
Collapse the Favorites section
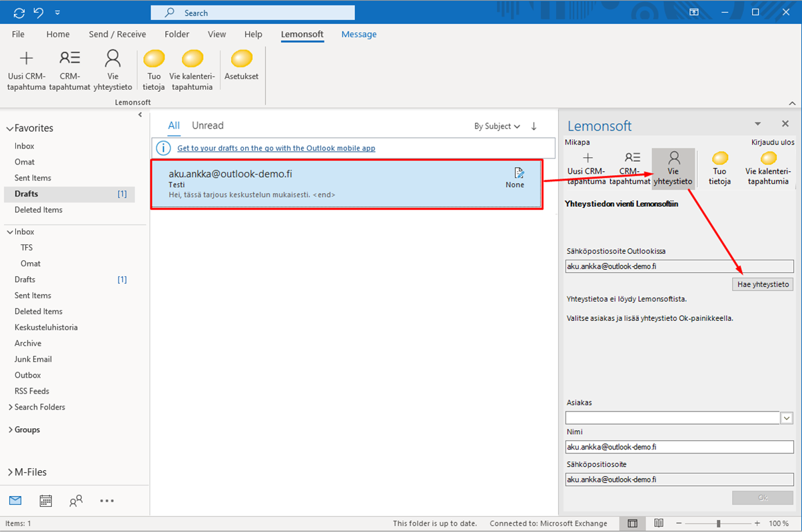pyautogui.click(x=9, y=129)
